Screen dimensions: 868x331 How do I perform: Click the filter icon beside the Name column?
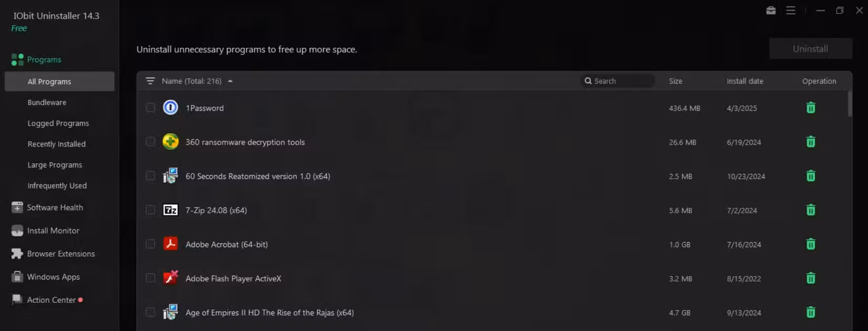[150, 81]
